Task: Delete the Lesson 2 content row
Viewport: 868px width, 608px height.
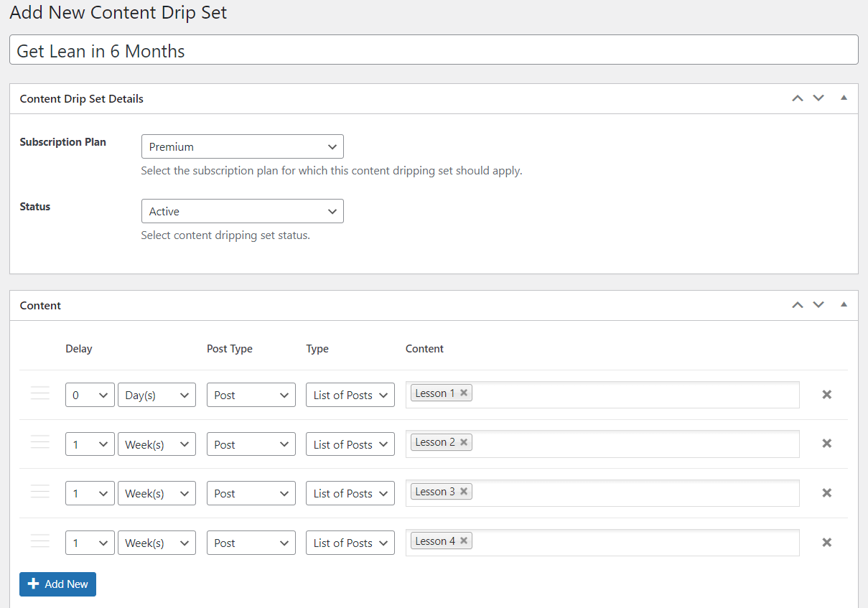Action: coord(827,444)
